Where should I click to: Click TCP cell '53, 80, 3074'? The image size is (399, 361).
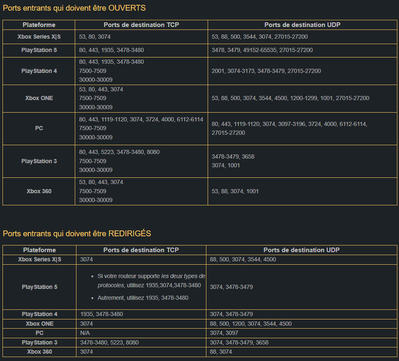click(x=95, y=37)
